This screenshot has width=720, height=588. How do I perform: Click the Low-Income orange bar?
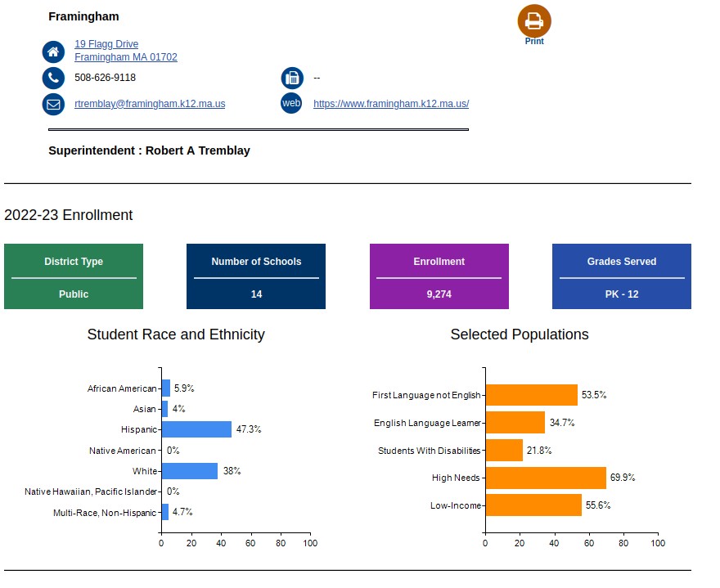click(533, 505)
